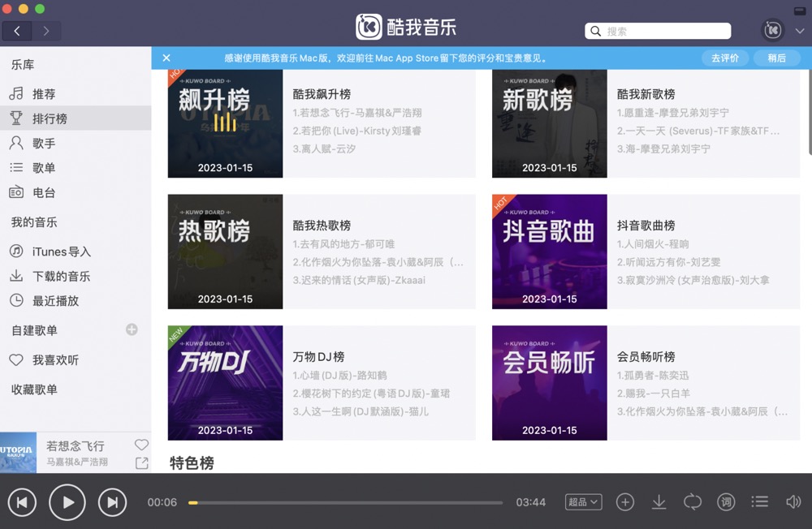
Task: Click the 酷我飙升榜 title
Action: click(322, 94)
